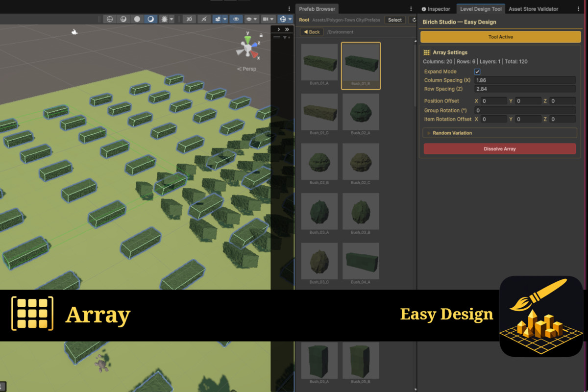This screenshot has height=392, width=588.
Task: Click the blue Z axis cone on gizmo
Action: pyautogui.click(x=254, y=45)
